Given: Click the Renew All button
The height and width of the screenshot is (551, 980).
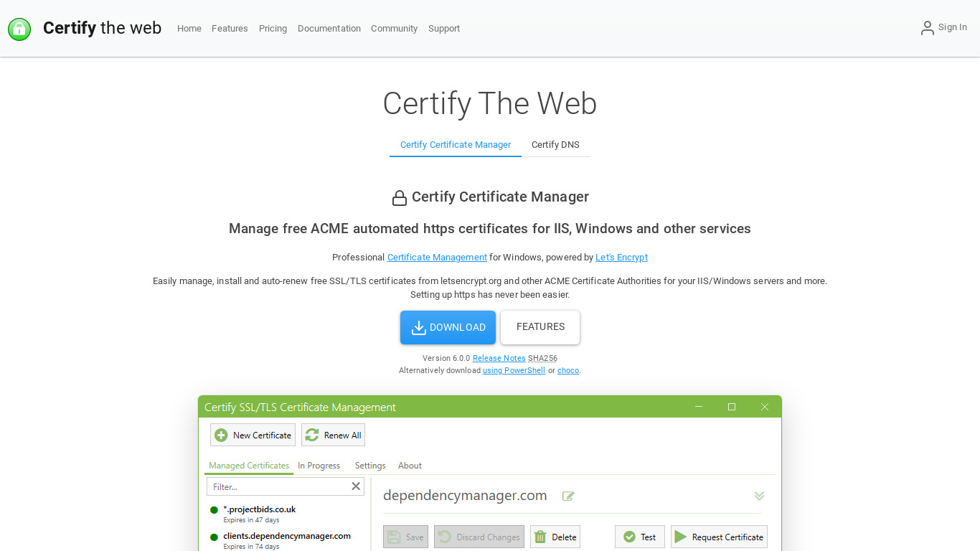Looking at the screenshot, I should (x=334, y=435).
